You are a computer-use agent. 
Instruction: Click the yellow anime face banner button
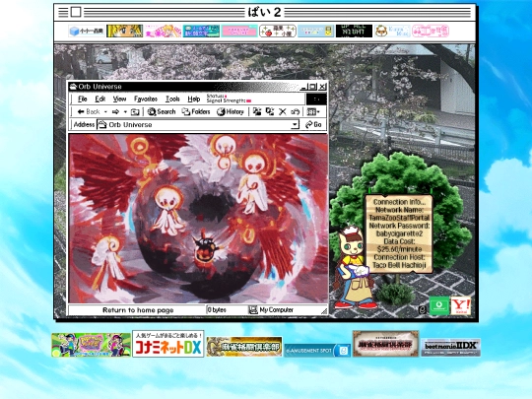(x=125, y=31)
